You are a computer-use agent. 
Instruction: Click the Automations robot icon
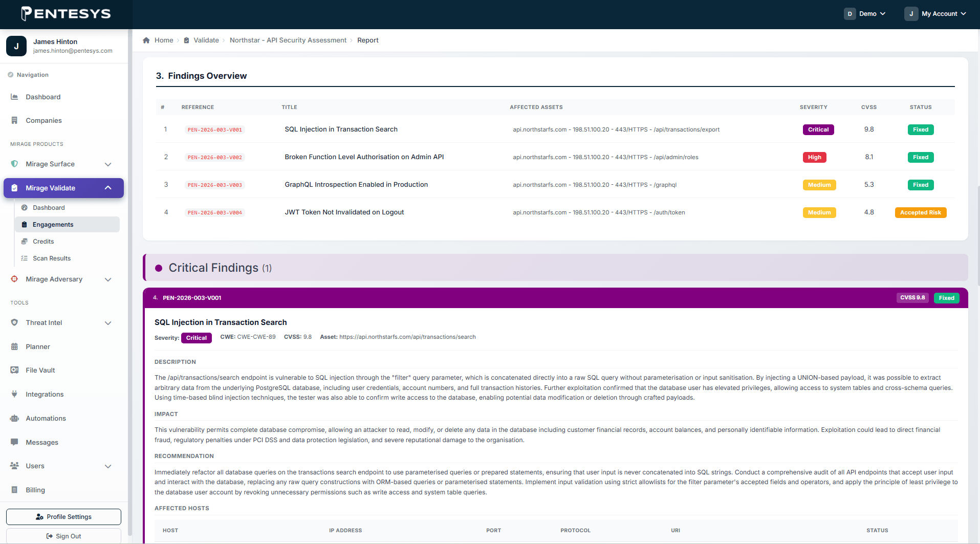click(x=14, y=418)
